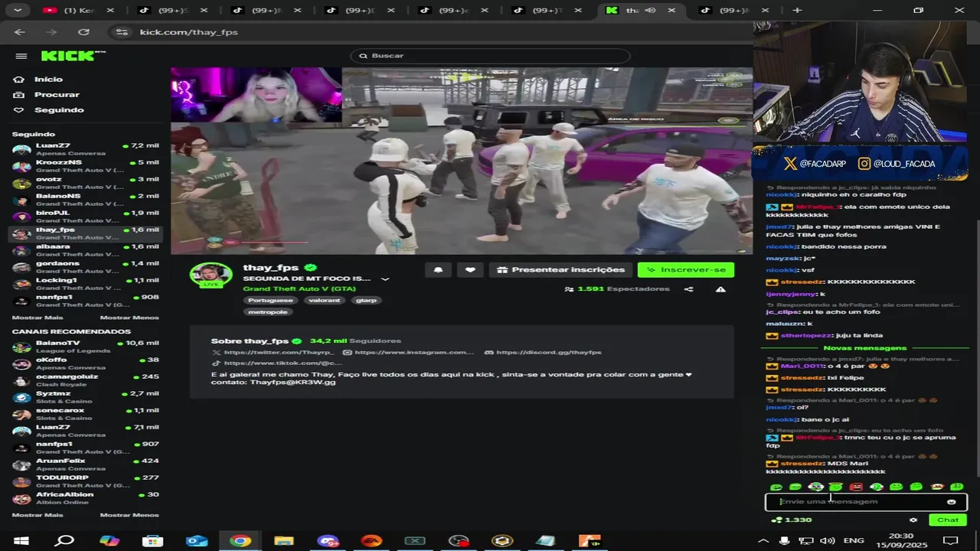
Task: Insert the first green emote in row
Action: (x=776, y=487)
